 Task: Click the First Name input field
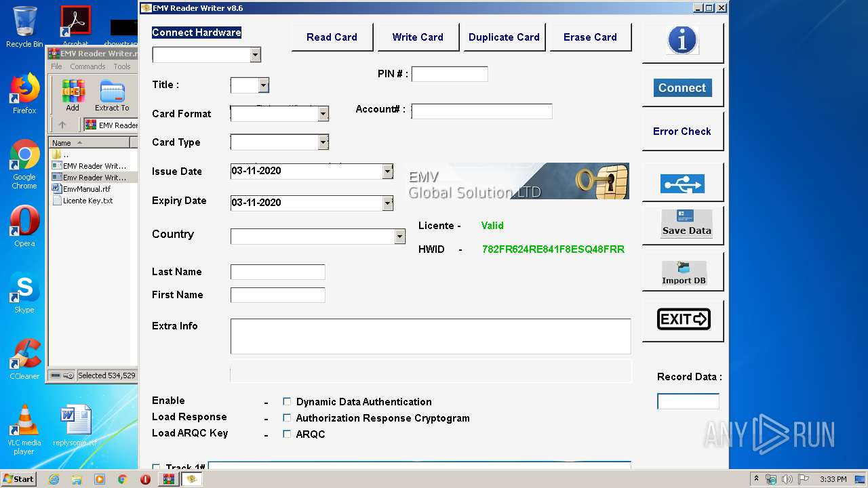pyautogui.click(x=277, y=295)
